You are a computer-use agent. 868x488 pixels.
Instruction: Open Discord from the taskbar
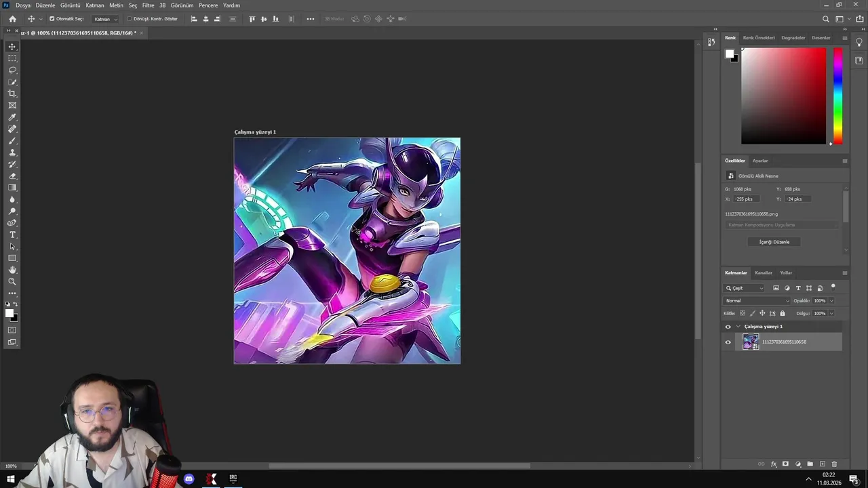[x=189, y=479]
